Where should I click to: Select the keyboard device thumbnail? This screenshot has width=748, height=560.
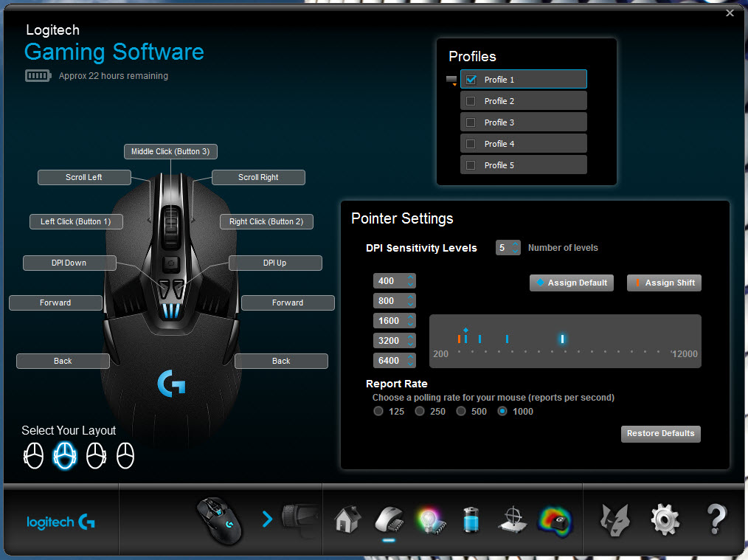pyautogui.click(x=299, y=517)
